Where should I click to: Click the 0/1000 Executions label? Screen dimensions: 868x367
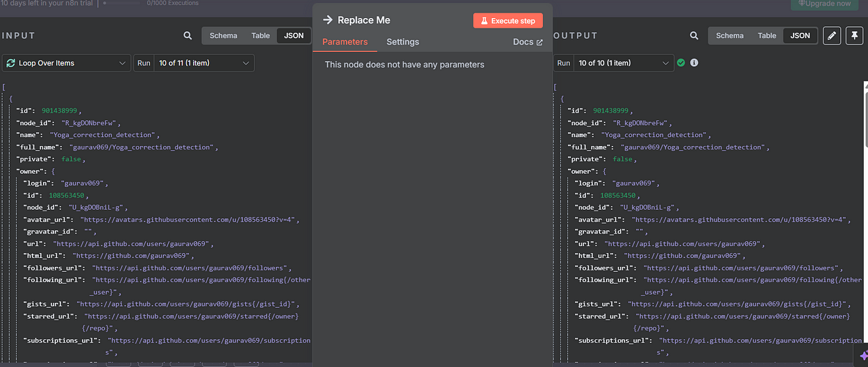173,3
